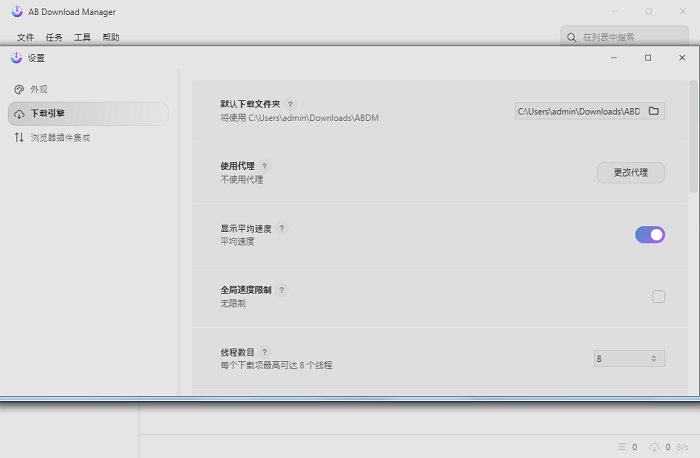Screen dimensions: 700x458
Task: Click help icon next to 全局速度限制
Action: point(282,290)
